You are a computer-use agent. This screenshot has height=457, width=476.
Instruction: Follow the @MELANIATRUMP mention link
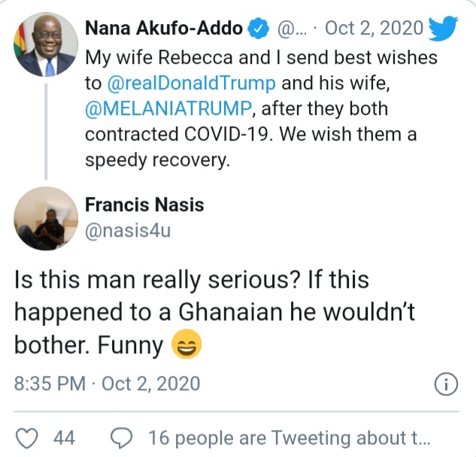point(172,109)
